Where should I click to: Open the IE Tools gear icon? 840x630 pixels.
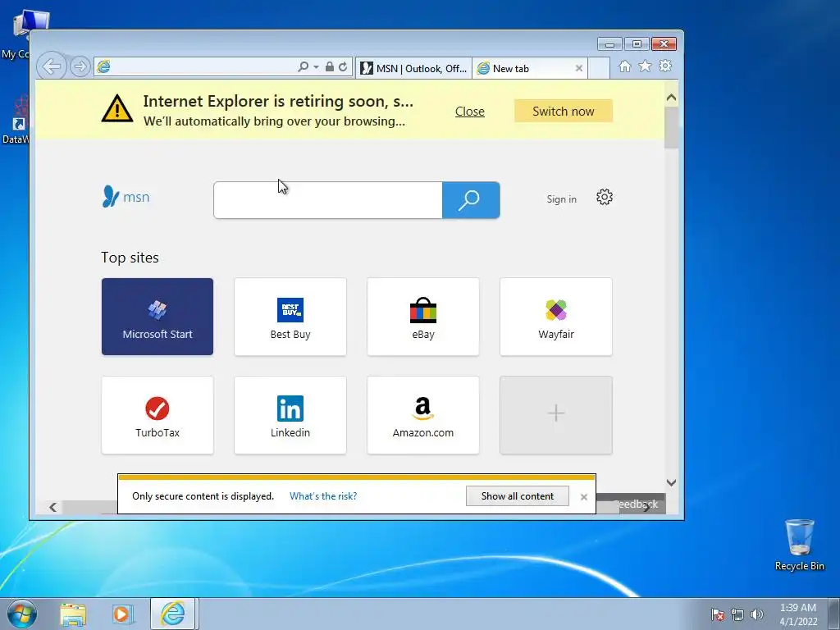pyautogui.click(x=665, y=66)
